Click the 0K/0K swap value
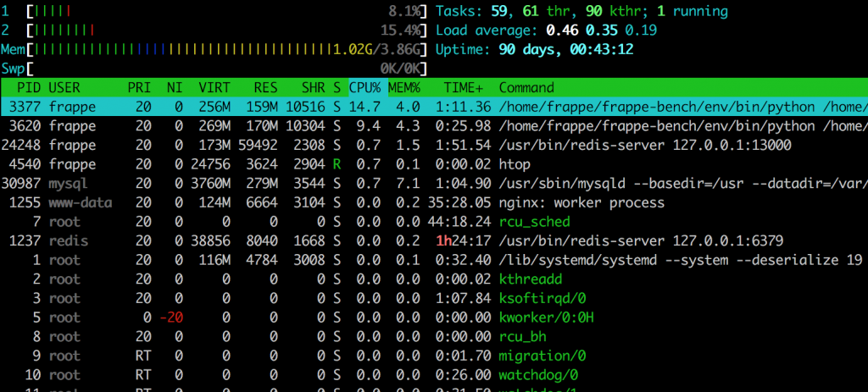 pyautogui.click(x=400, y=69)
